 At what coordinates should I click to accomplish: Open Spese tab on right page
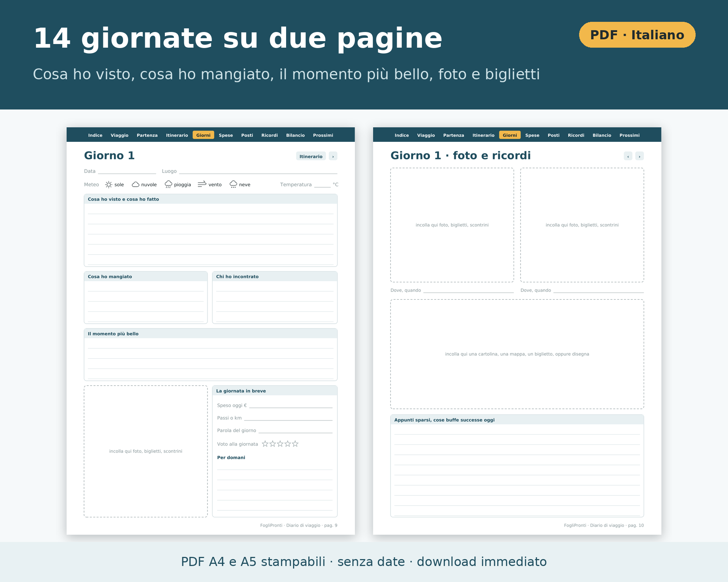point(532,135)
